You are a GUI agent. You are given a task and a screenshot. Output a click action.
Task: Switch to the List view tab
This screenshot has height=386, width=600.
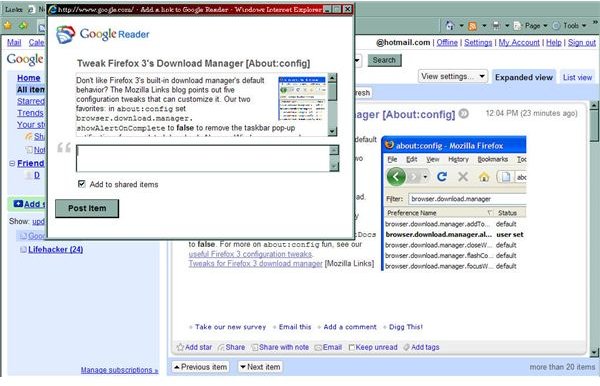tap(577, 78)
